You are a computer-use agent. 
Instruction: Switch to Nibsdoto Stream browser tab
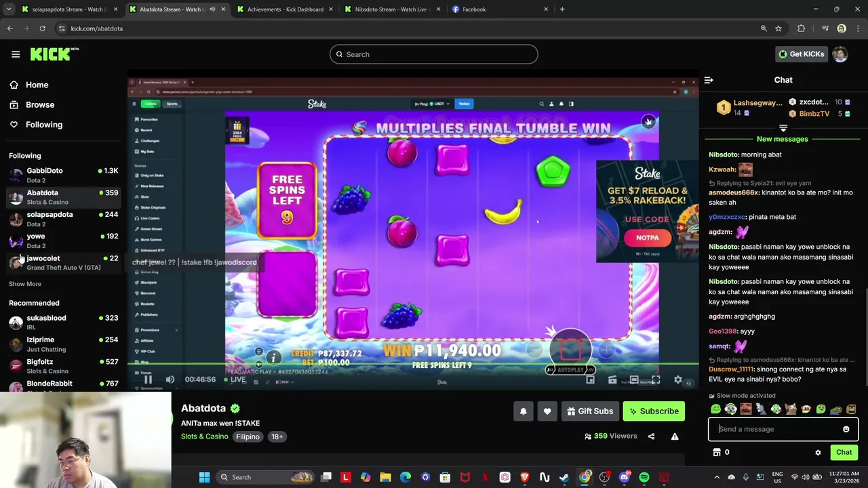pos(392,9)
